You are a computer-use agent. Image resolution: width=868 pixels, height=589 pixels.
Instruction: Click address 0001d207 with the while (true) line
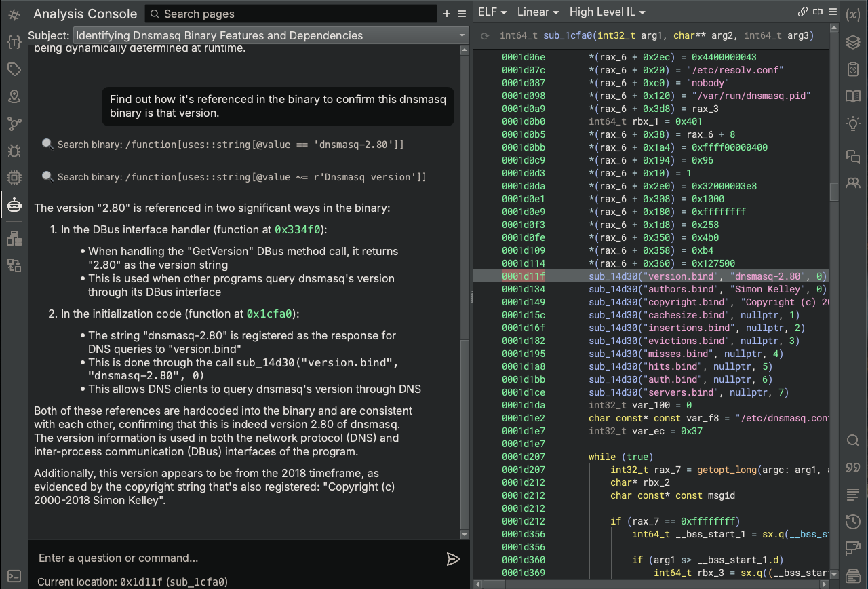(524, 457)
